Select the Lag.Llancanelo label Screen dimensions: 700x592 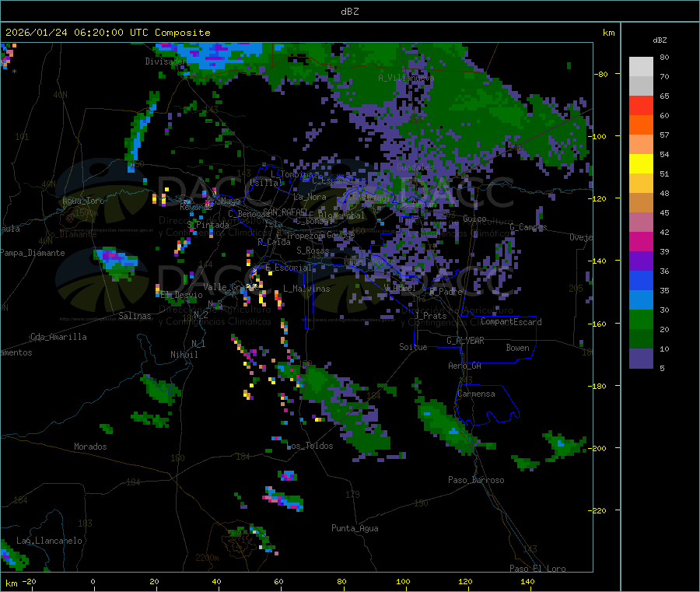[49, 541]
